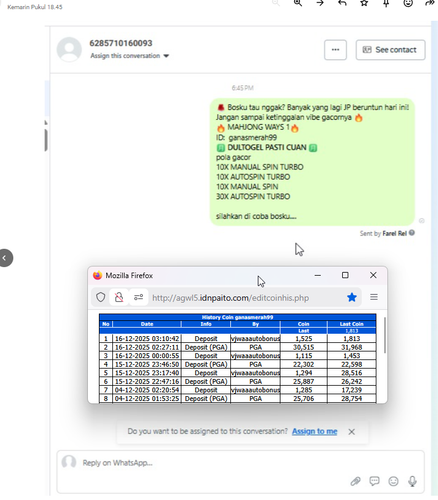Maximize the Mozilla Firefox window
The height and width of the screenshot is (500, 438).
point(345,275)
